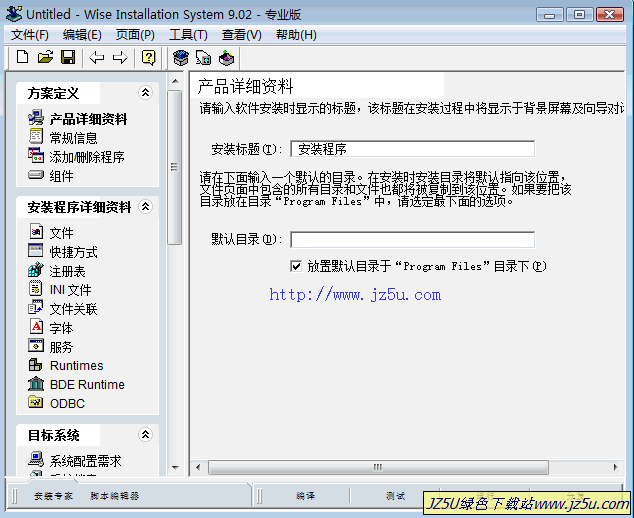Click the 注册表 page icon
The image size is (634, 518).
(x=36, y=269)
